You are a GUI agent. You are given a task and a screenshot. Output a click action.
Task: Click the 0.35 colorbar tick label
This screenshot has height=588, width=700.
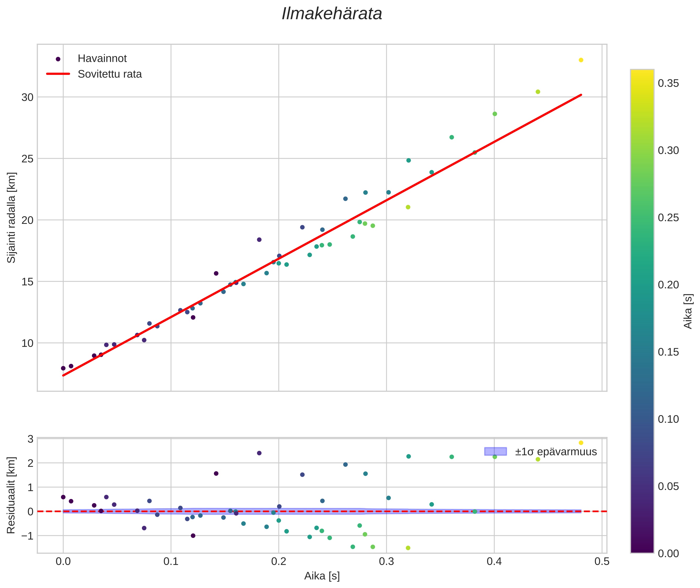(x=668, y=83)
